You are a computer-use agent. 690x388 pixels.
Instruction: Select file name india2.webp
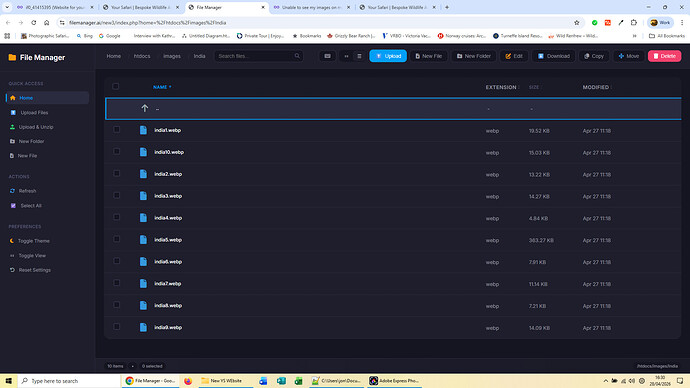[168, 174]
